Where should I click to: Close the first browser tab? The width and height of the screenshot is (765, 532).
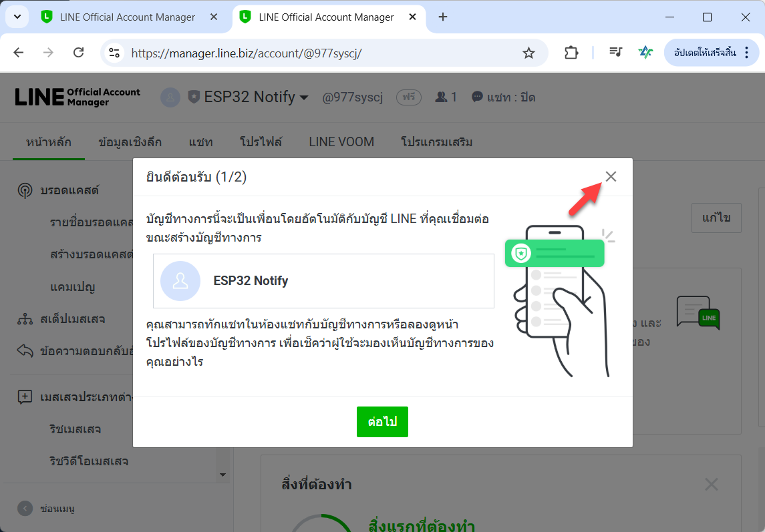point(214,17)
